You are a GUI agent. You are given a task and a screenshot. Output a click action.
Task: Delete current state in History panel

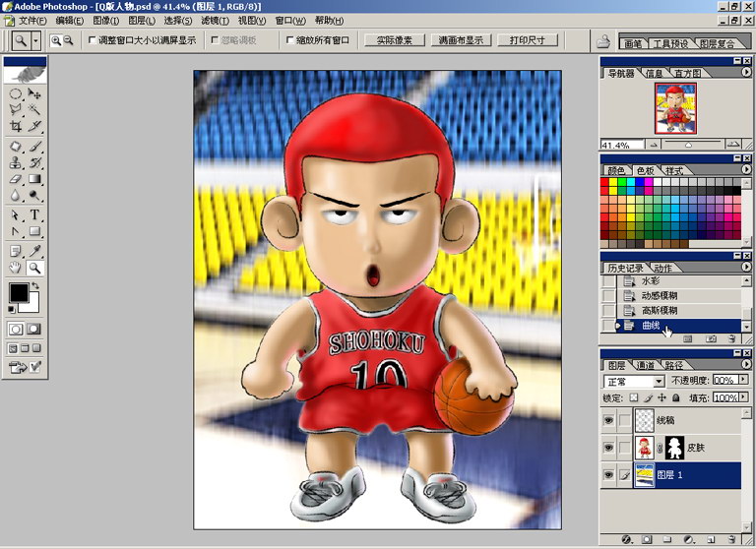[x=732, y=338]
